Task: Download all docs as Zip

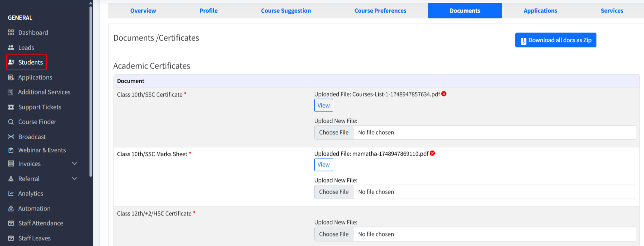Action: [556, 40]
